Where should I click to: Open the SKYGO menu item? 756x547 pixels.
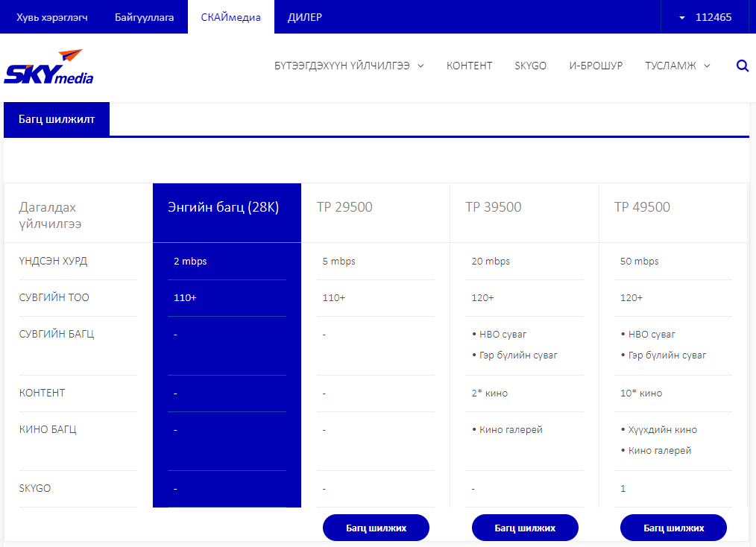[530, 66]
